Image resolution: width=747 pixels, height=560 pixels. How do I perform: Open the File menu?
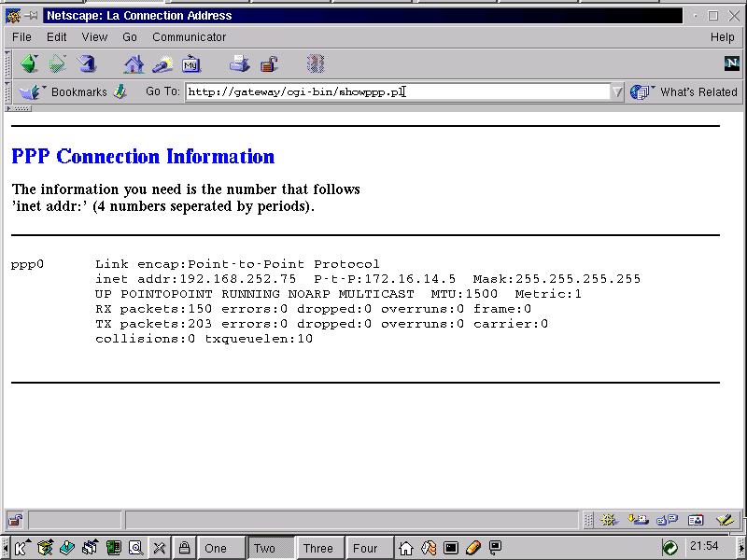(x=21, y=37)
